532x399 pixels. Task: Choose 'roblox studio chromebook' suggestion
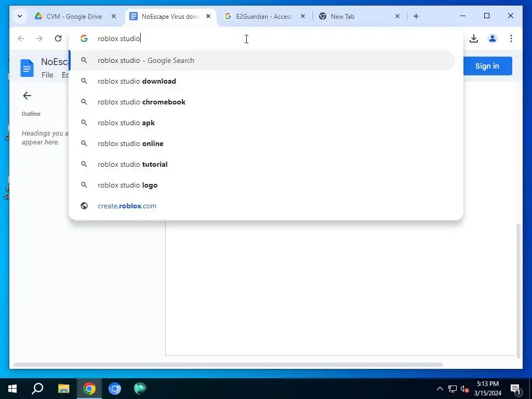pos(262,102)
